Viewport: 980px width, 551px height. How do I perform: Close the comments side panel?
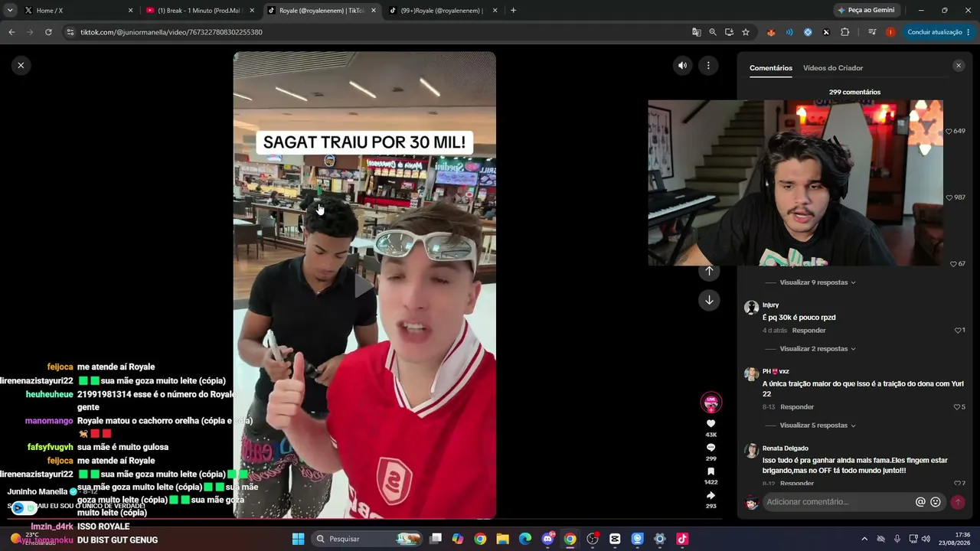click(959, 66)
